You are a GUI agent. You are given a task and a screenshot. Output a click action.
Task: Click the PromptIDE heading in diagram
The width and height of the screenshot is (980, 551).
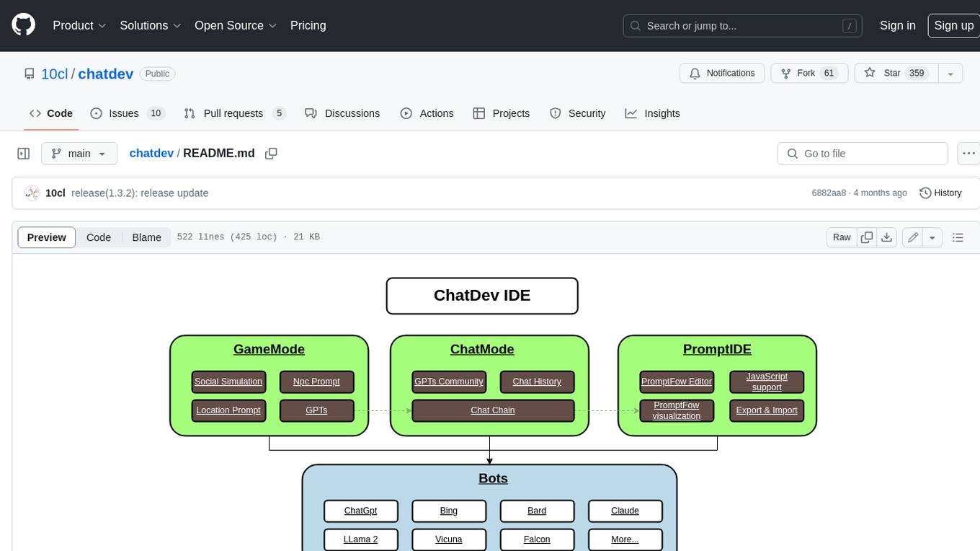(717, 349)
